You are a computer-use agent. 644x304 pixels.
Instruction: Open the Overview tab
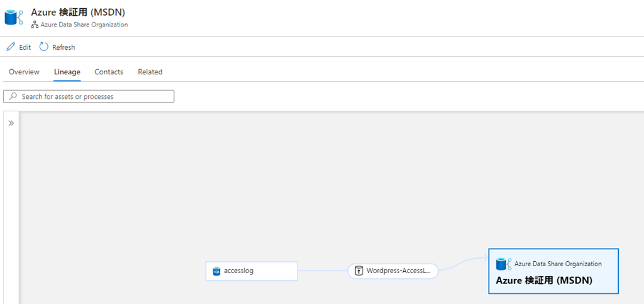(25, 72)
